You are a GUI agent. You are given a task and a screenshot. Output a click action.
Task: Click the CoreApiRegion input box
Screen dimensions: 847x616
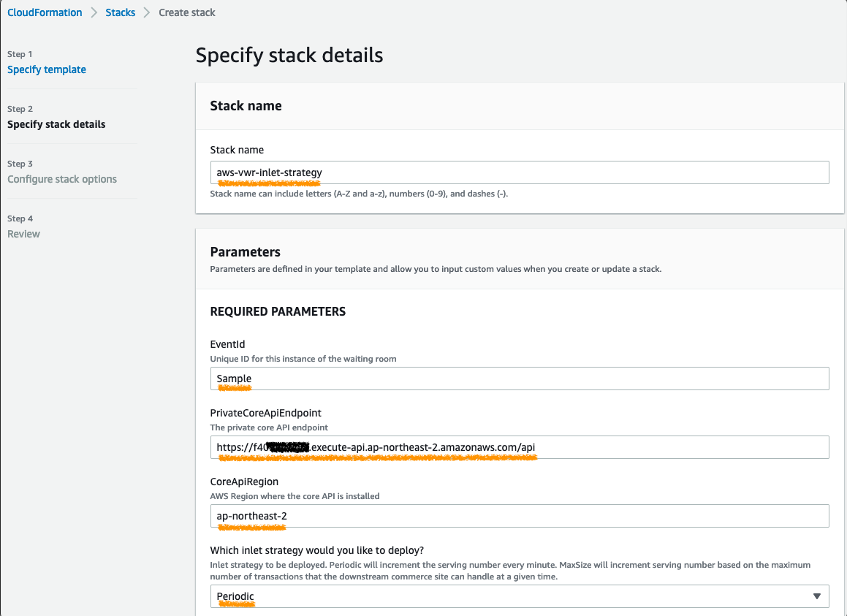519,516
